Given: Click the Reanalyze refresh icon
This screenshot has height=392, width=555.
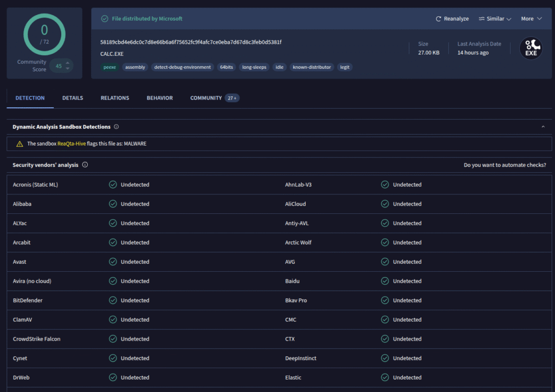Looking at the screenshot, I should pyautogui.click(x=438, y=19).
